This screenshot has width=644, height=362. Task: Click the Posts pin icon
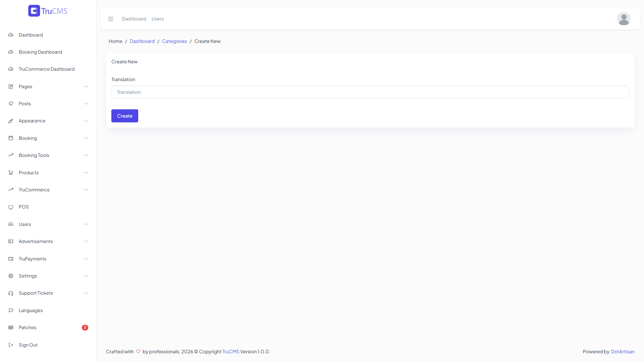(x=11, y=104)
